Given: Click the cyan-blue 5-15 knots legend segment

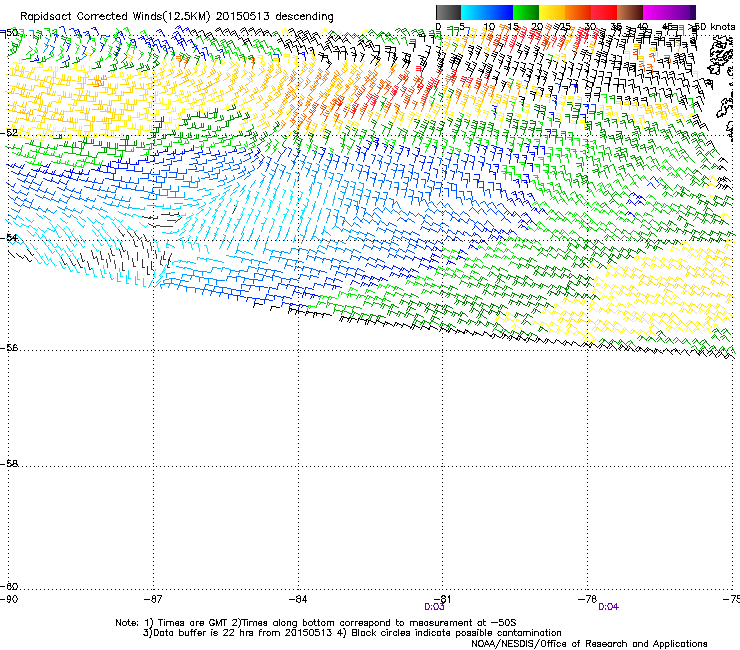Looking at the screenshot, I should pos(487,12).
